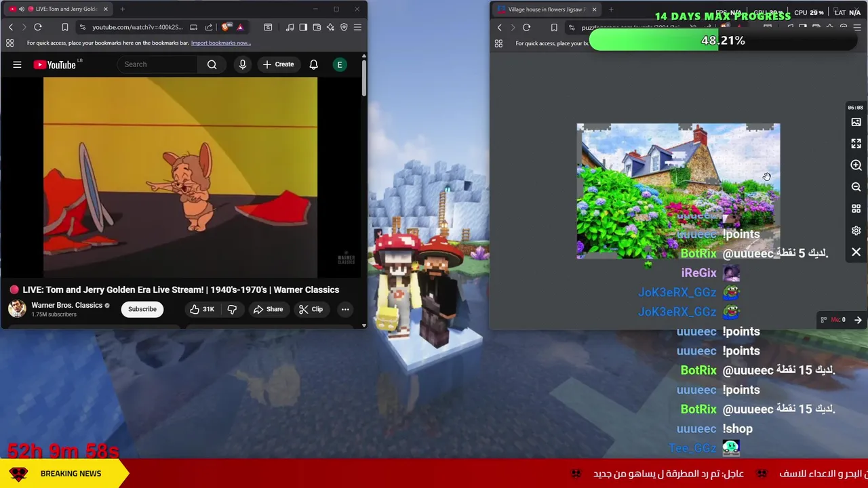The image size is (868, 488).
Task: Click the puzzle piece tray icon beside Me: 0
Action: (824, 320)
